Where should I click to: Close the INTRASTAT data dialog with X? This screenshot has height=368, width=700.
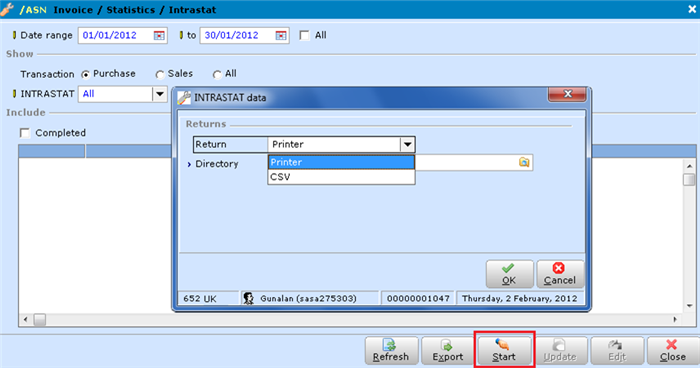[x=567, y=94]
